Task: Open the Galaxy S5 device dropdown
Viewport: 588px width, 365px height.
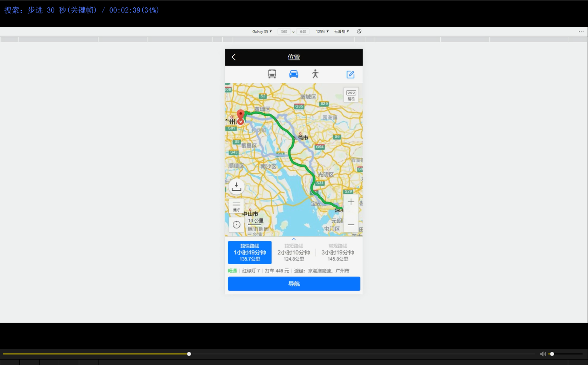Action: 262,31
